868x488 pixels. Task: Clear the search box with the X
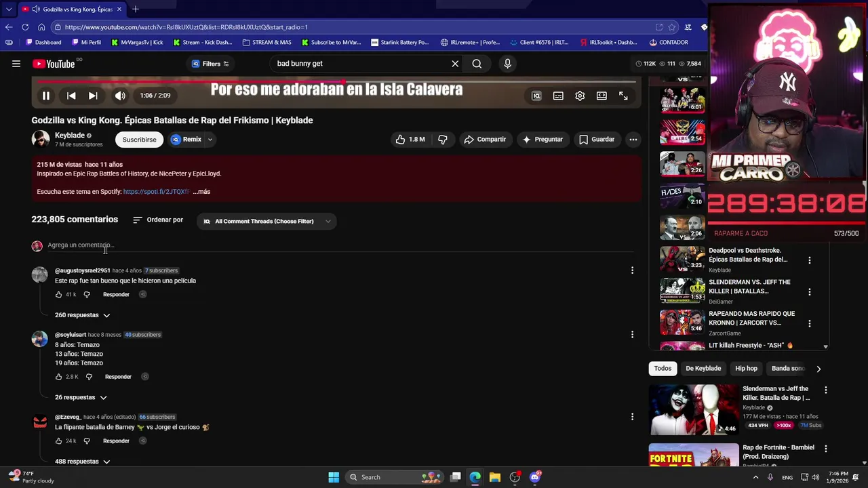point(455,64)
